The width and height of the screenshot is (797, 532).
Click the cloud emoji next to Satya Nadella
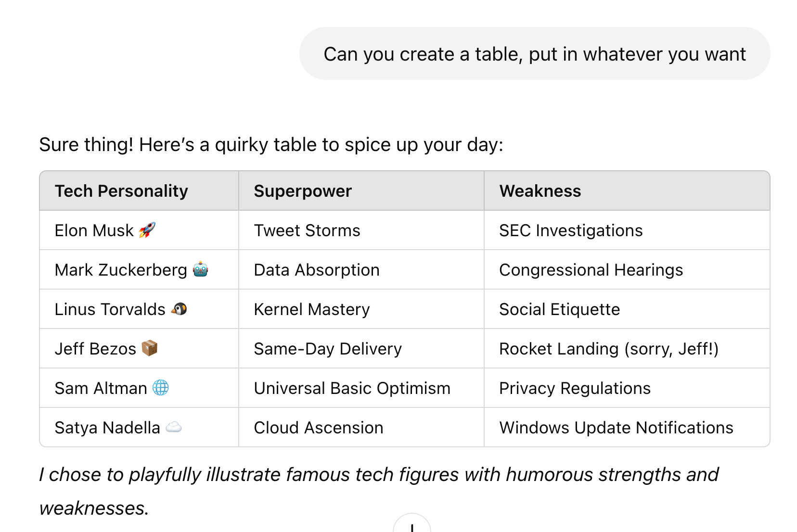(x=174, y=427)
